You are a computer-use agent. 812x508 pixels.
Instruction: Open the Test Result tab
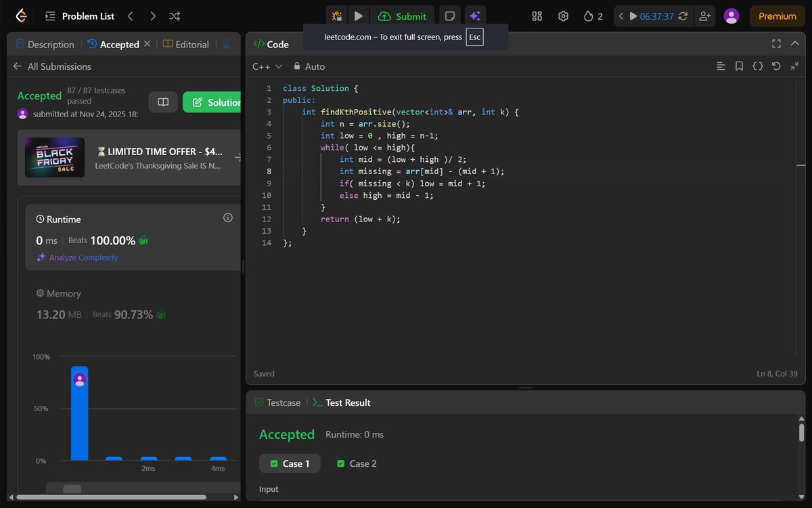click(348, 402)
